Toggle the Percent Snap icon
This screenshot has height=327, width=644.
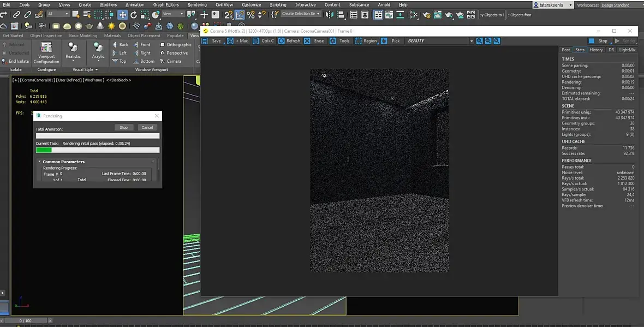[x=251, y=15]
